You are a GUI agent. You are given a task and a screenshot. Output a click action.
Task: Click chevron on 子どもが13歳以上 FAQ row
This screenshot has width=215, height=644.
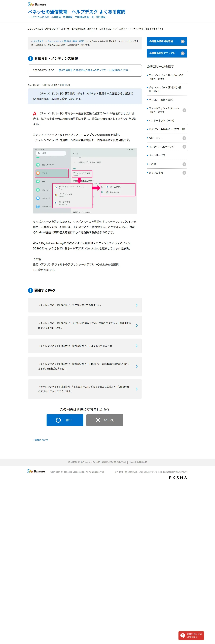(137, 326)
